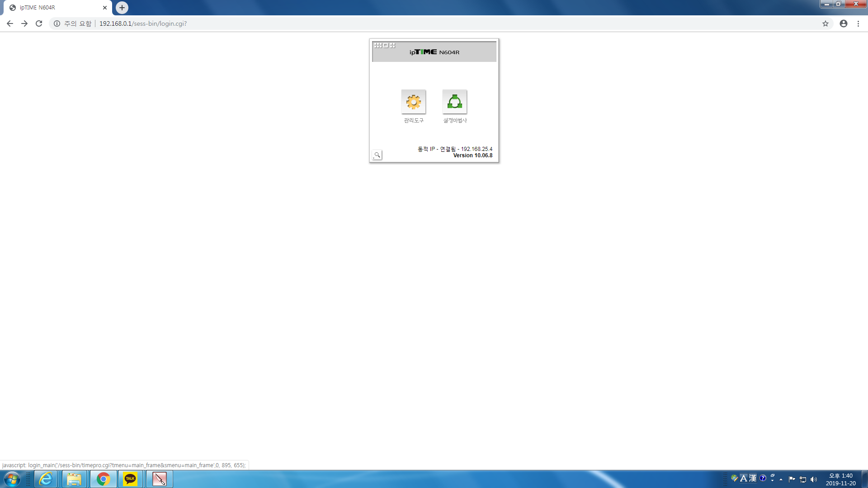Go forward in browser history
The height and width of the screenshot is (488, 868).
pos(24,23)
